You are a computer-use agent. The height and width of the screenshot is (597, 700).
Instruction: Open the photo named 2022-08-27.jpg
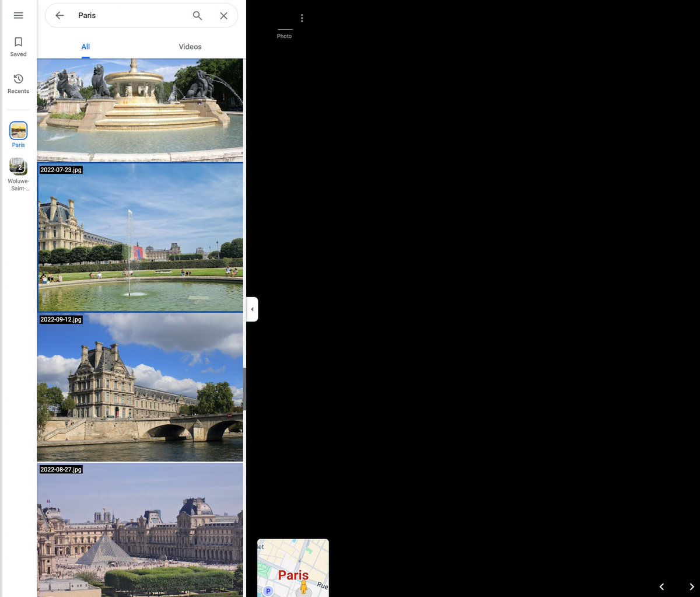pyautogui.click(x=140, y=531)
